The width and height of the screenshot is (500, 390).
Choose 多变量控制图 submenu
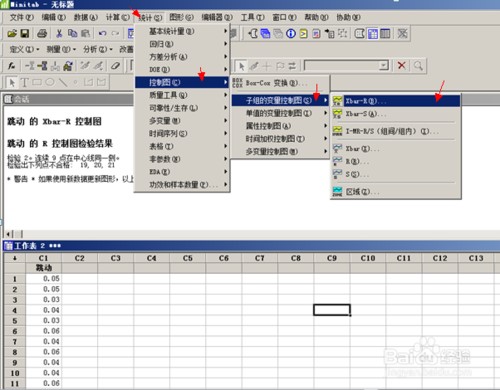pyautogui.click(x=280, y=152)
